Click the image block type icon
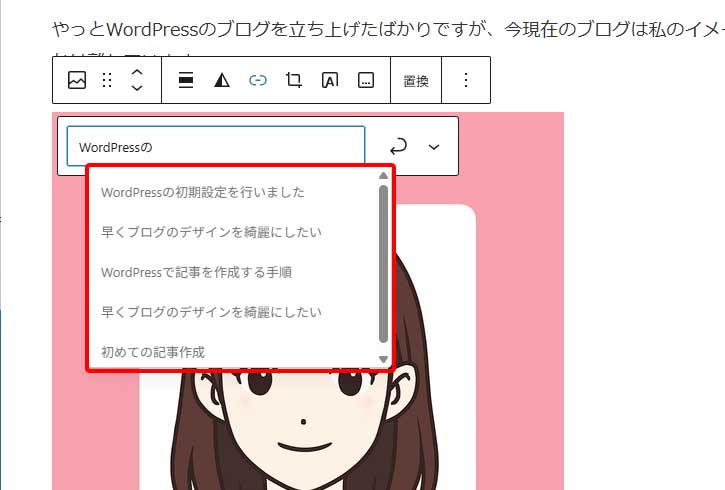The width and height of the screenshot is (725, 490). [77, 80]
